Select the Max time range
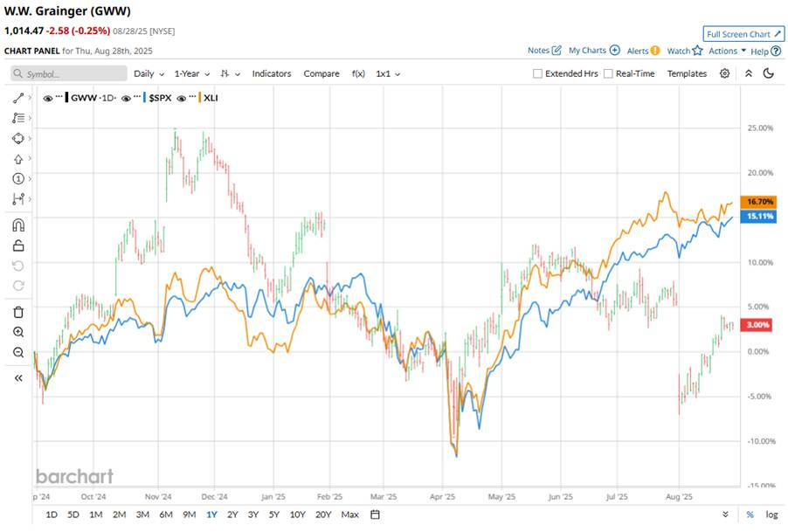The width and height of the screenshot is (788, 532). click(x=349, y=515)
